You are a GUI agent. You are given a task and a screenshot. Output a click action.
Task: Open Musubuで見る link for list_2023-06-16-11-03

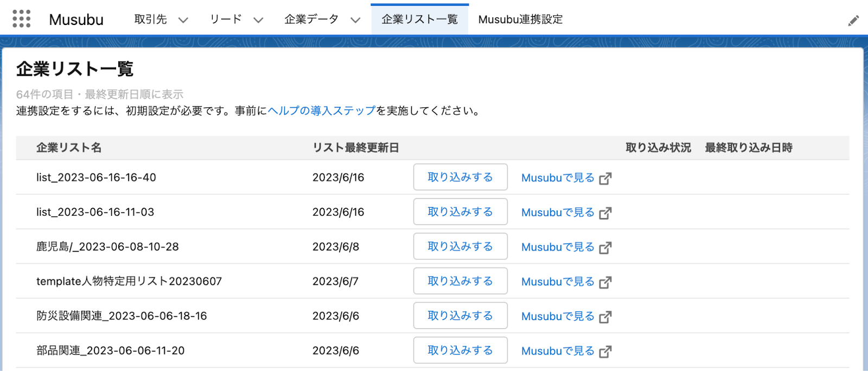pyautogui.click(x=558, y=213)
